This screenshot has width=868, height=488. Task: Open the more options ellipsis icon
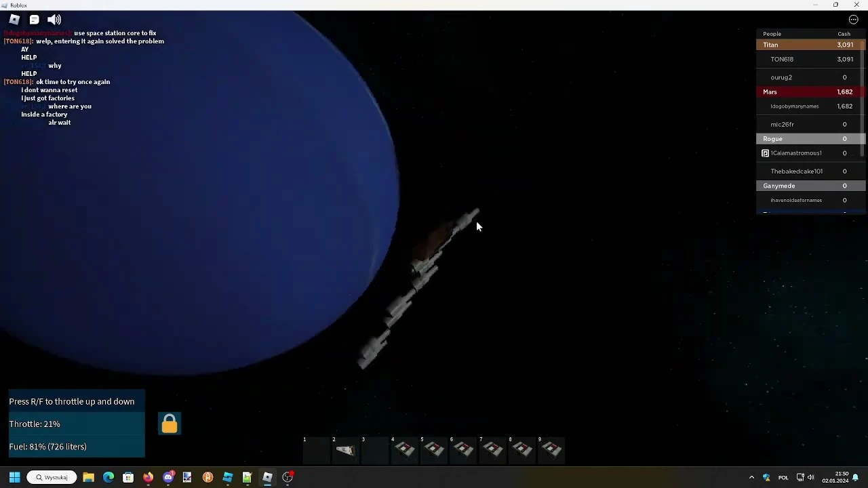854,19
